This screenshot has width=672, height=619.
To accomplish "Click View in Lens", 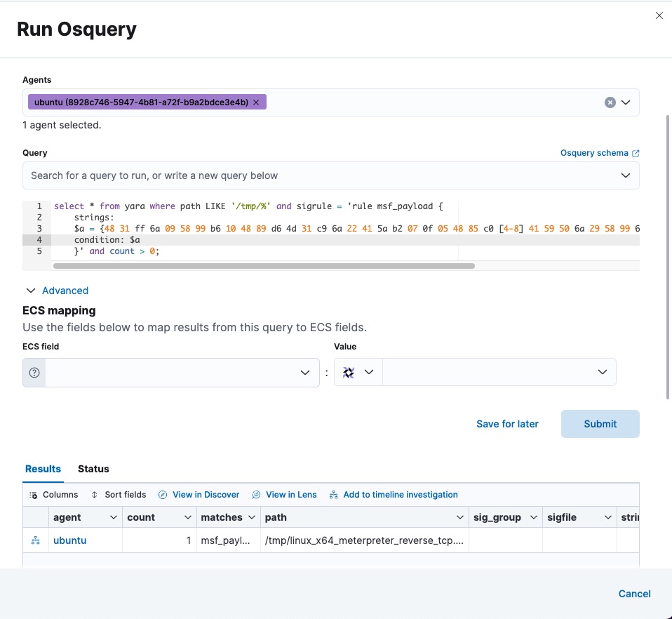I will 285,495.
